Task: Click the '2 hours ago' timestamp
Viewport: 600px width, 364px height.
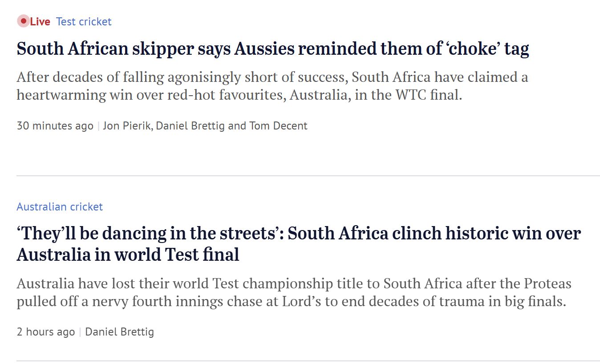Action: click(46, 332)
